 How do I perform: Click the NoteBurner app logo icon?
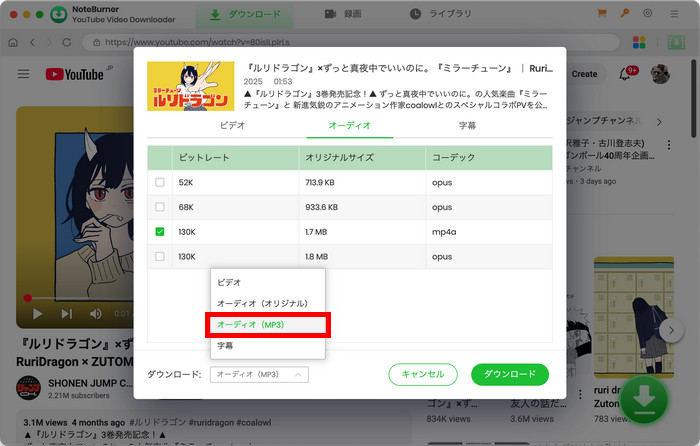coord(58,14)
